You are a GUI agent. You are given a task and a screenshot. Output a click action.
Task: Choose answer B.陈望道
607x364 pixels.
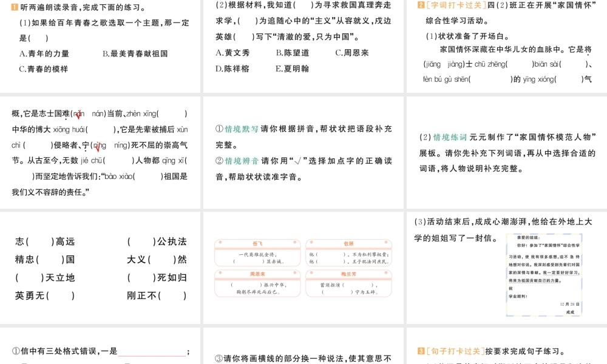click(293, 53)
